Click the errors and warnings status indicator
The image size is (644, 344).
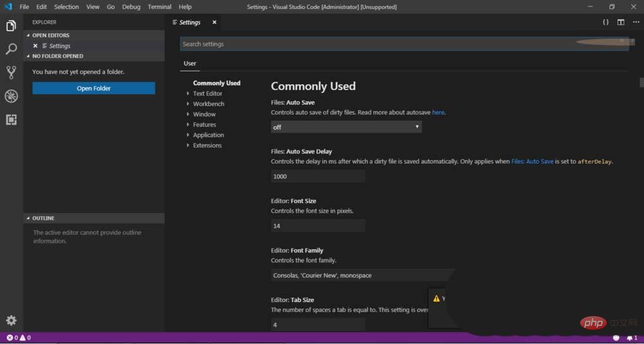click(19, 338)
